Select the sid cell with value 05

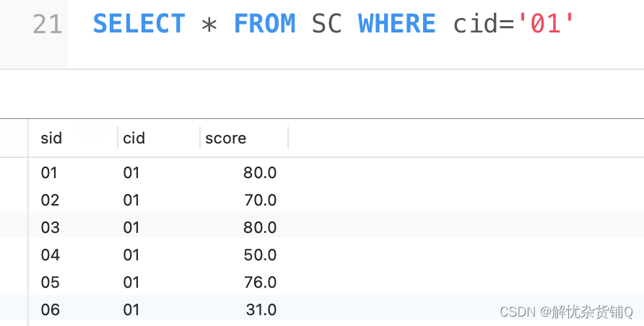(x=50, y=282)
